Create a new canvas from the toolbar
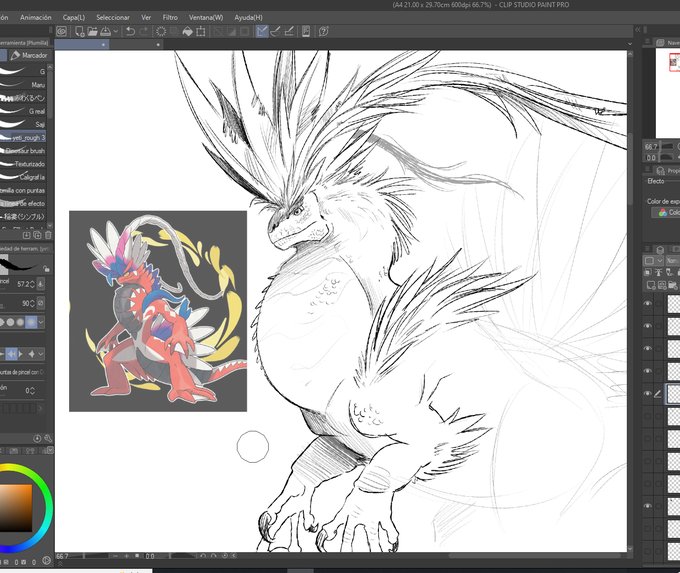680x573 pixels. 80,32
